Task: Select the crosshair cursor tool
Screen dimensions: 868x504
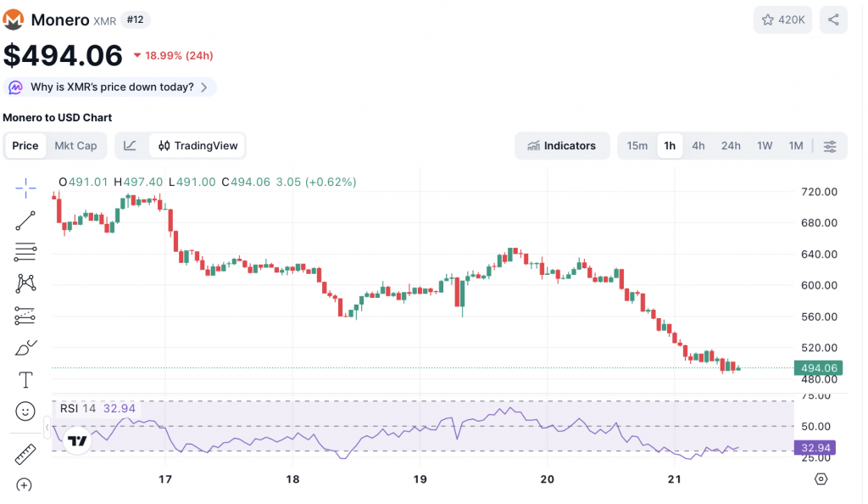Action: pyautogui.click(x=25, y=188)
